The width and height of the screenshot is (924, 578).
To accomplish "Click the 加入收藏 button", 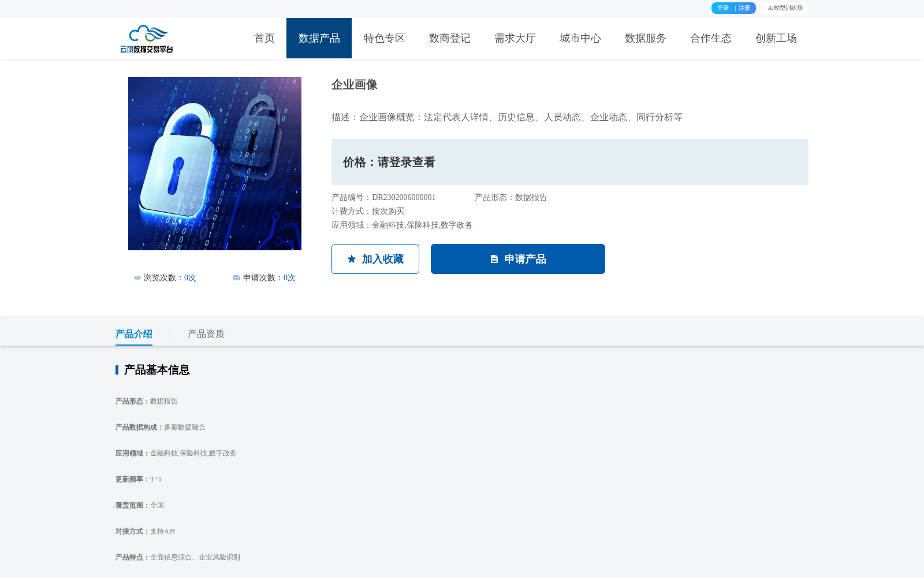I will point(375,259).
